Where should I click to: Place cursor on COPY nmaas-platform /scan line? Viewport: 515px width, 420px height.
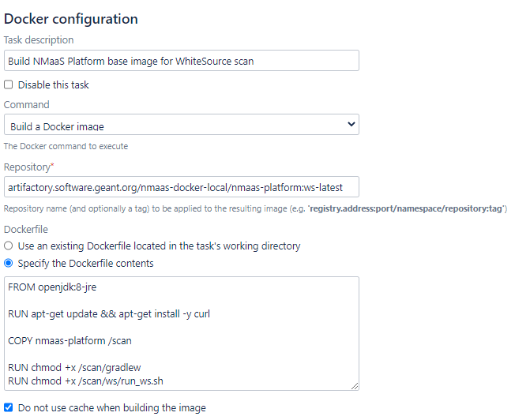click(70, 341)
